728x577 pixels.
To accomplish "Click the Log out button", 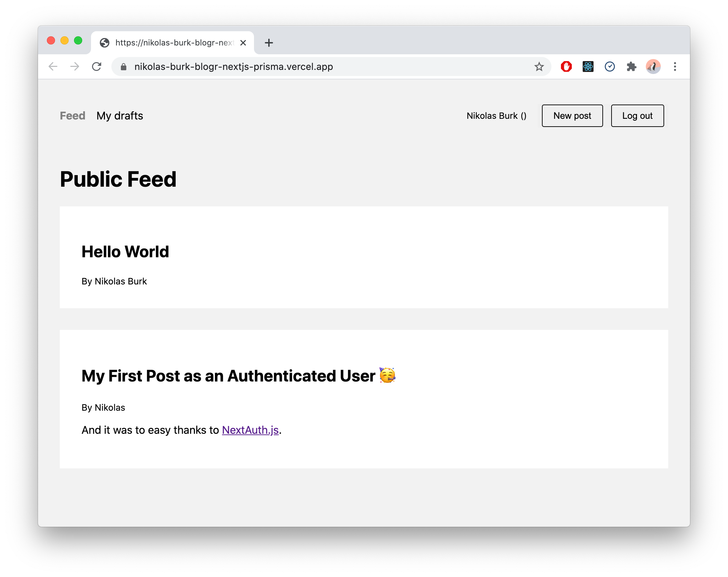I will [637, 116].
